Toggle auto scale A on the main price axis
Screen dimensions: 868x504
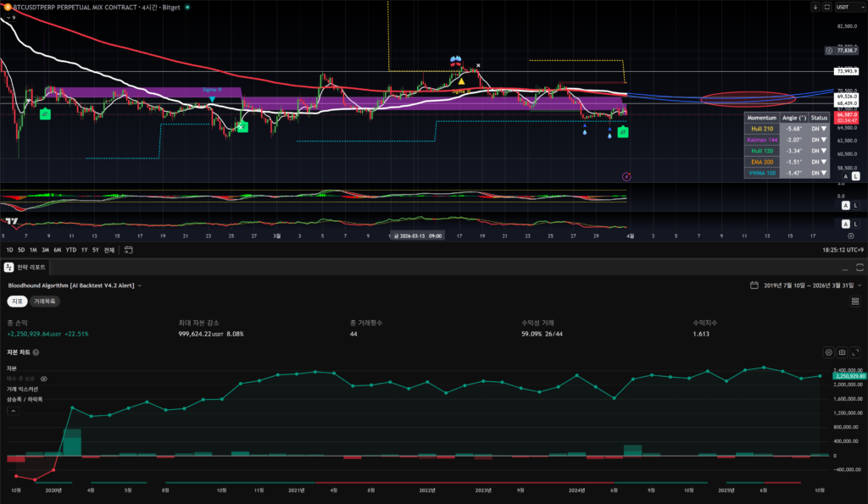pyautogui.click(x=845, y=175)
